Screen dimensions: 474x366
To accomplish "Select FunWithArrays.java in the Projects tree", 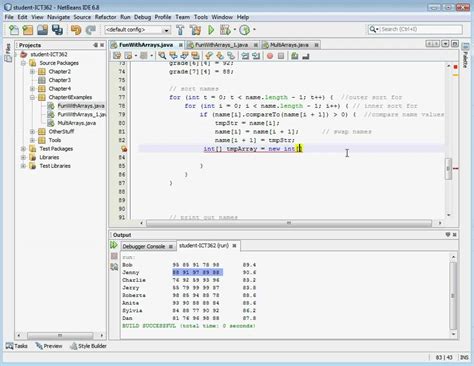I will (81, 106).
